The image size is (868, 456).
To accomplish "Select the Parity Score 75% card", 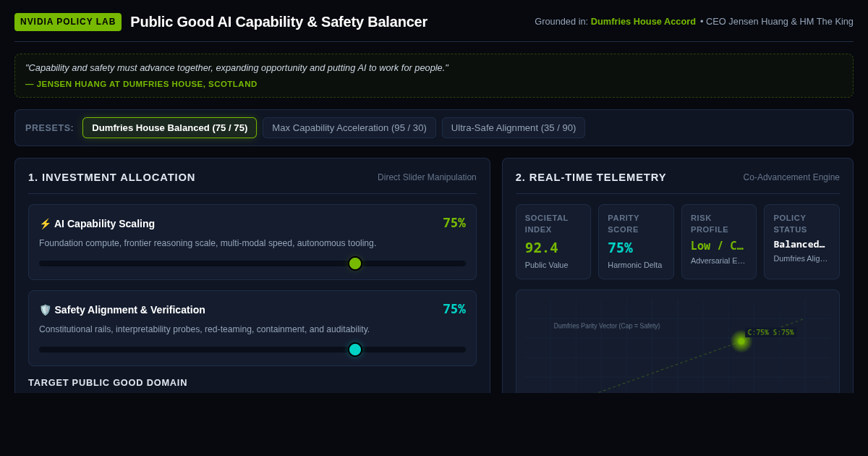I will pos(636,242).
